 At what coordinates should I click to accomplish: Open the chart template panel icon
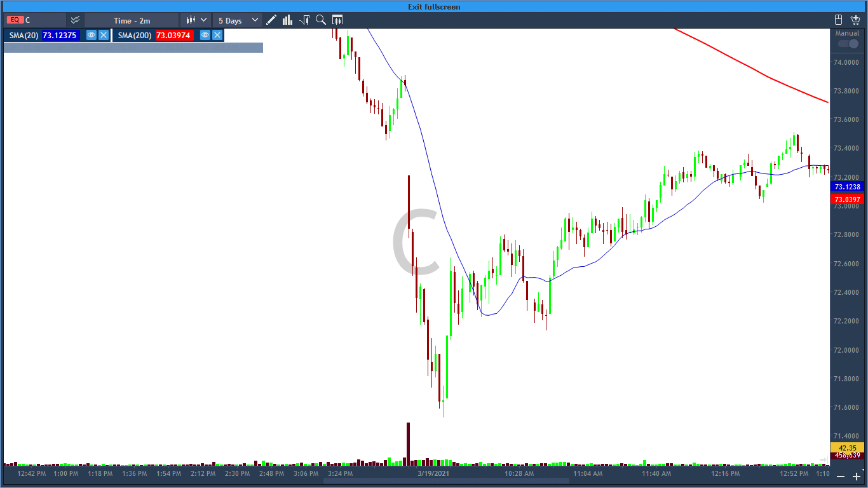pos(337,20)
